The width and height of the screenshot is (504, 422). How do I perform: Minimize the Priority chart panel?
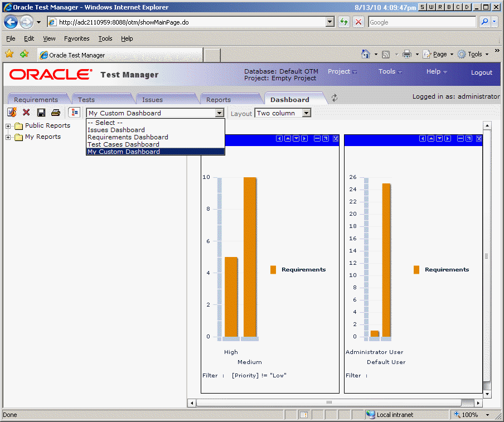(317, 138)
